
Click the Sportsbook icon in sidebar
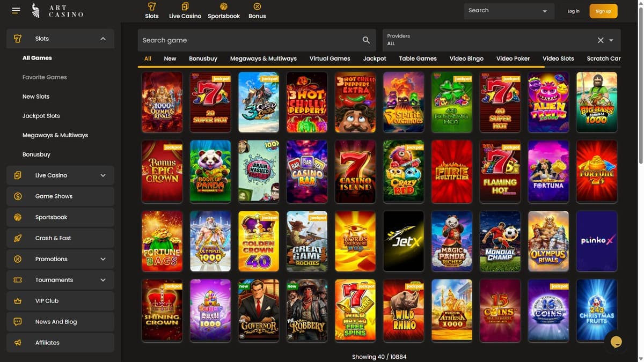pyautogui.click(x=18, y=217)
